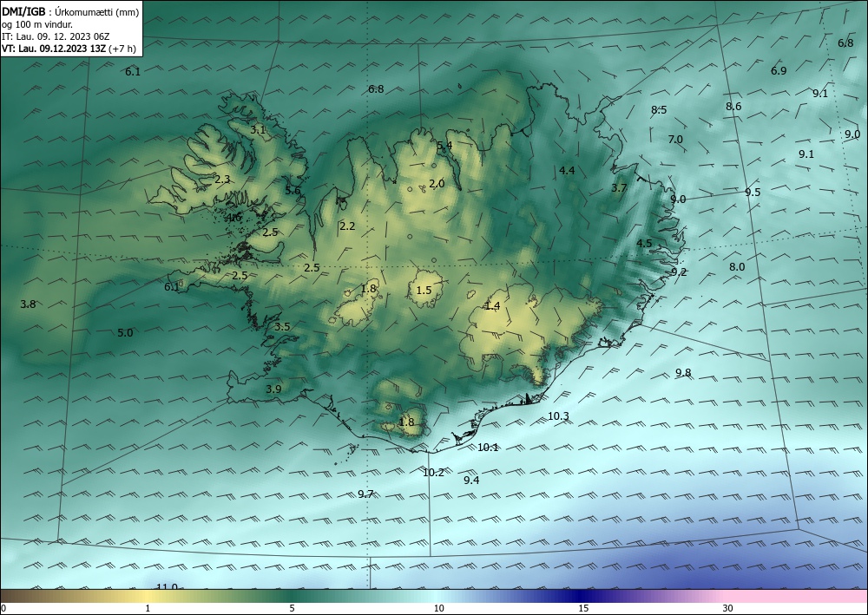Viewport: 868px width, 615px height.
Task: Click the 2.2 value label
Action: (347, 226)
